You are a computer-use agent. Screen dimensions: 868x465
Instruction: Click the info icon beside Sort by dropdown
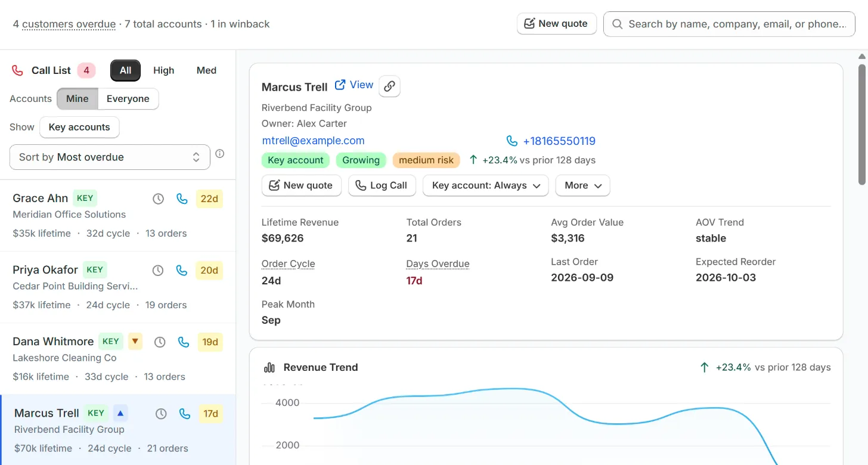point(220,154)
